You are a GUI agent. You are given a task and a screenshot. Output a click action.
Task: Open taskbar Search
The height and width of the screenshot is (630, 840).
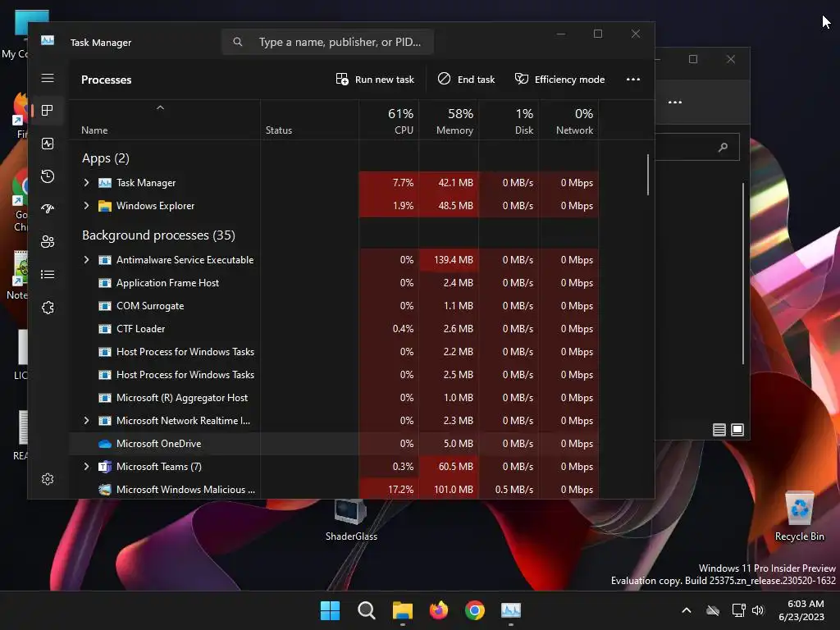coord(367,610)
